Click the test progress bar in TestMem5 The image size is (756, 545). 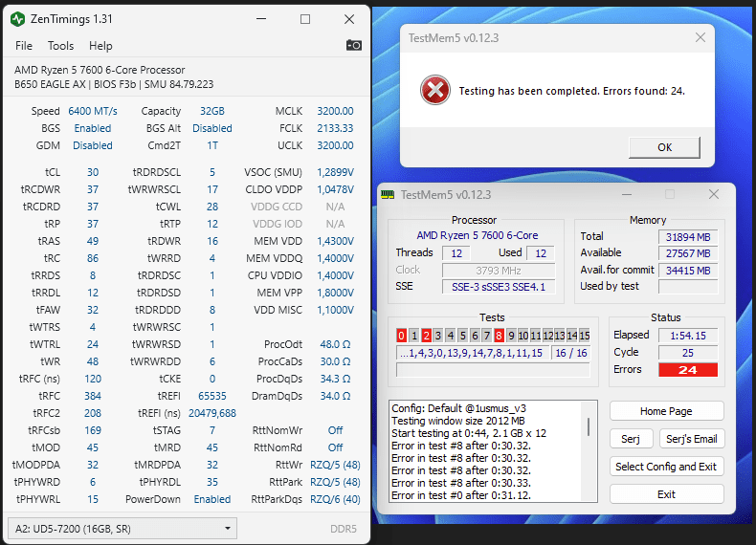[x=493, y=370]
